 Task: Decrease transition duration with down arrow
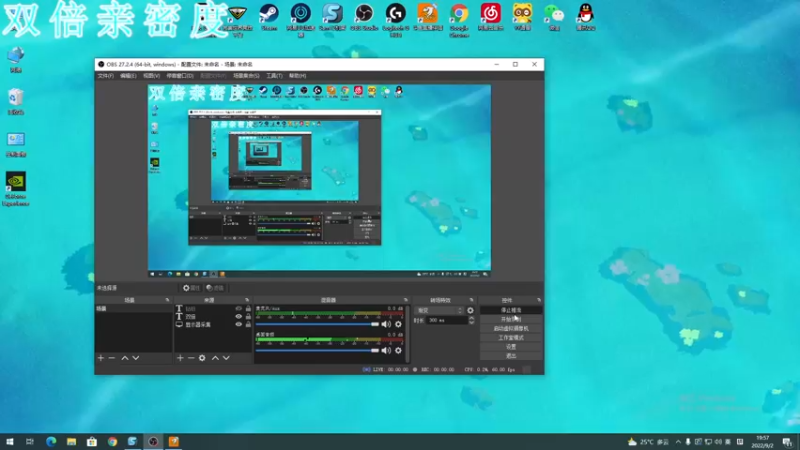tap(471, 322)
